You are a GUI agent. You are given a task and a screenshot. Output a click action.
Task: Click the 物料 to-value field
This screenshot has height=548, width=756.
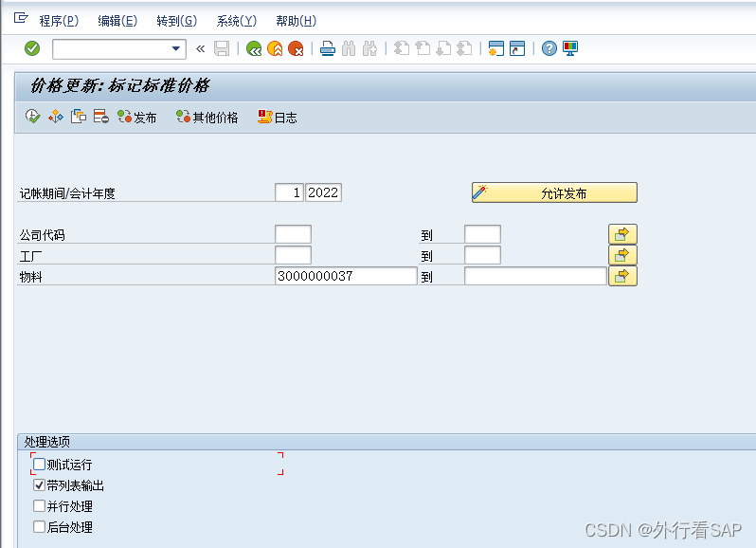(535, 276)
